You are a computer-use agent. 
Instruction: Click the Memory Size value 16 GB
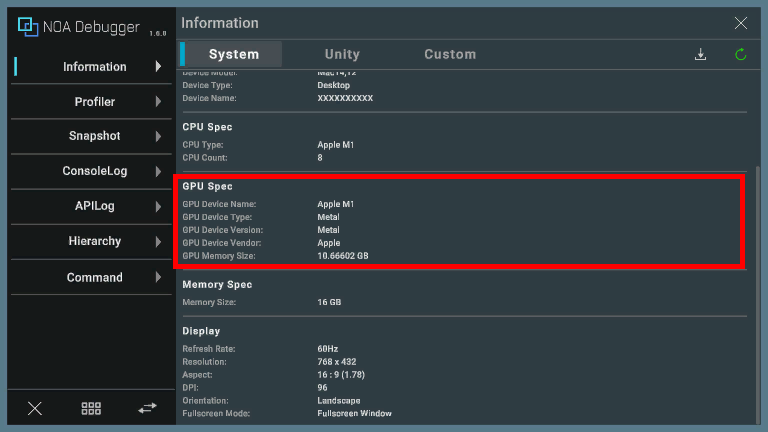coord(329,302)
